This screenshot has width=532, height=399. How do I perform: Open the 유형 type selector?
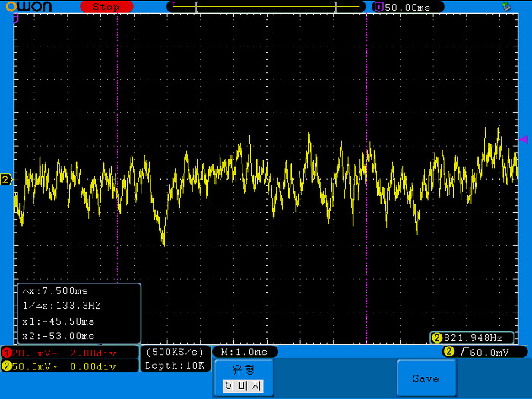point(244,378)
